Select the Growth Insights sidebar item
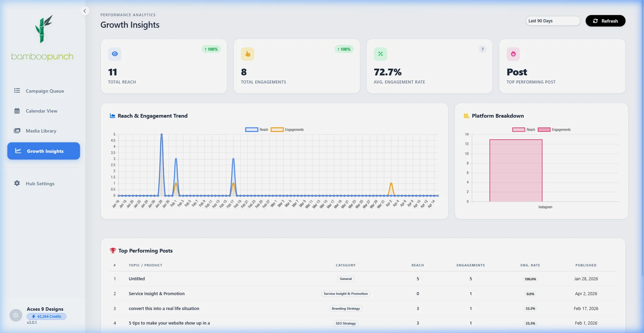 click(x=44, y=151)
